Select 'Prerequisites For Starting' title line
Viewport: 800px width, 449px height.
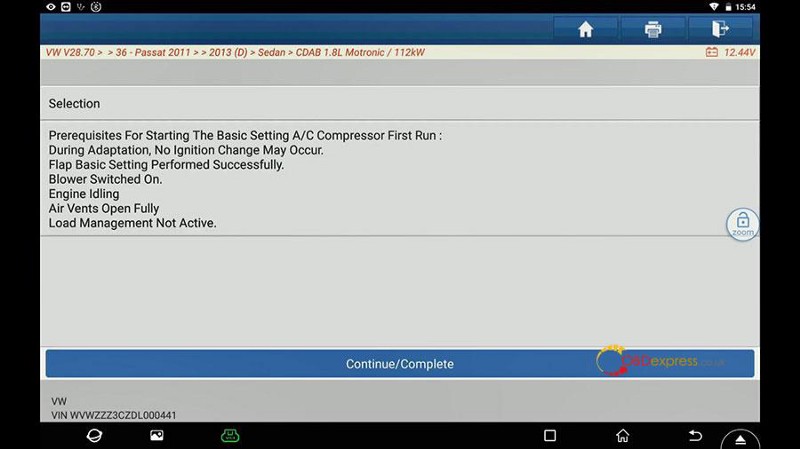(245, 136)
